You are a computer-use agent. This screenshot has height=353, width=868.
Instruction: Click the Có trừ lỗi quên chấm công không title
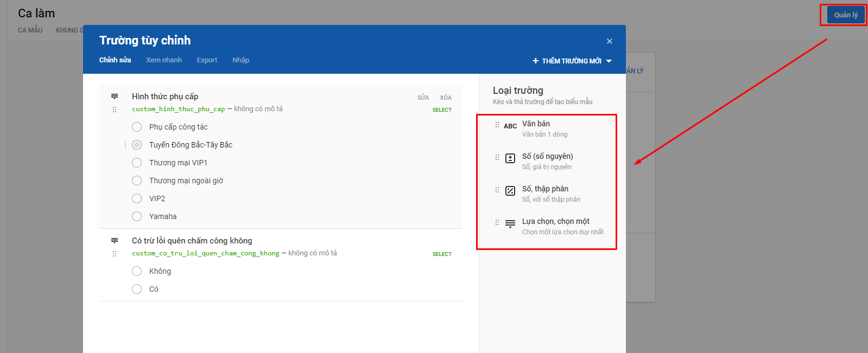pyautogui.click(x=192, y=241)
